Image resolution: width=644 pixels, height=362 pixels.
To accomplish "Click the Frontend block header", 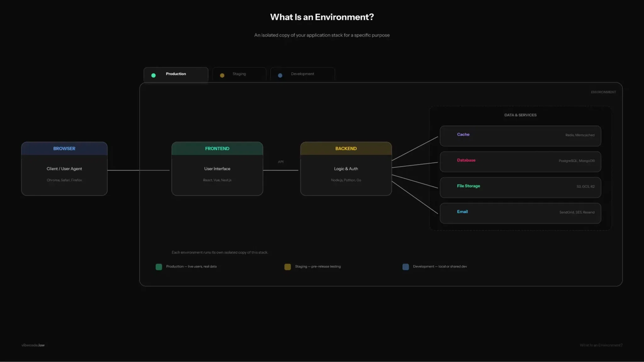I will (x=217, y=149).
